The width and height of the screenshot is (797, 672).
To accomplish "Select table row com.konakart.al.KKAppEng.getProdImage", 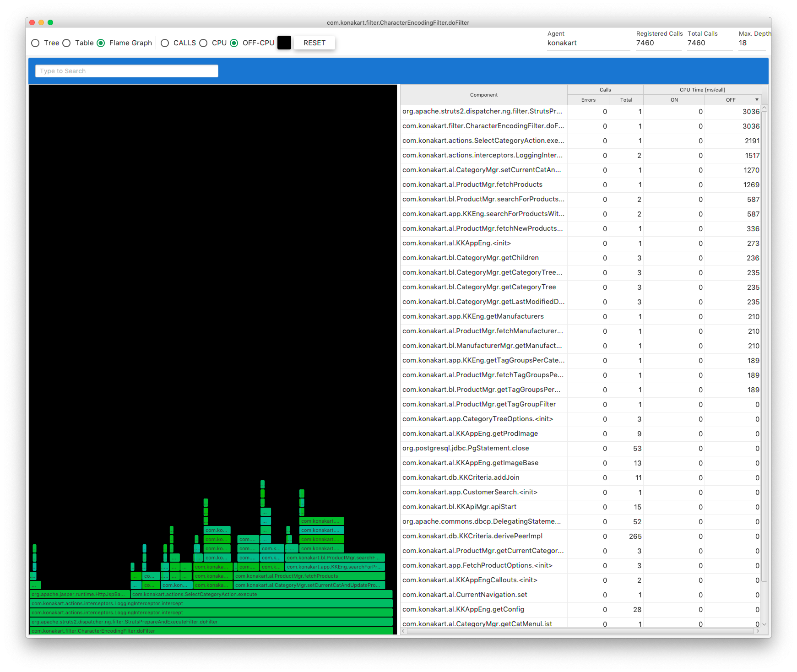I will coord(581,434).
